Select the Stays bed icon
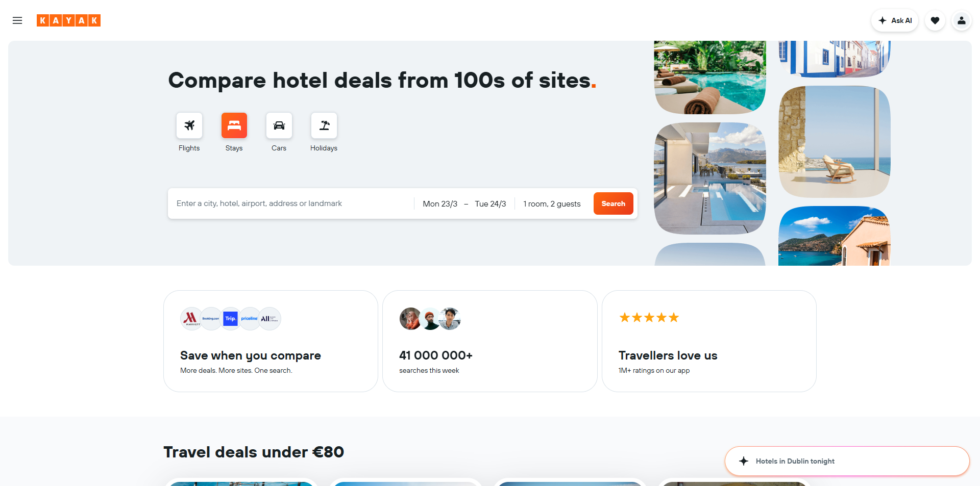 234,125
